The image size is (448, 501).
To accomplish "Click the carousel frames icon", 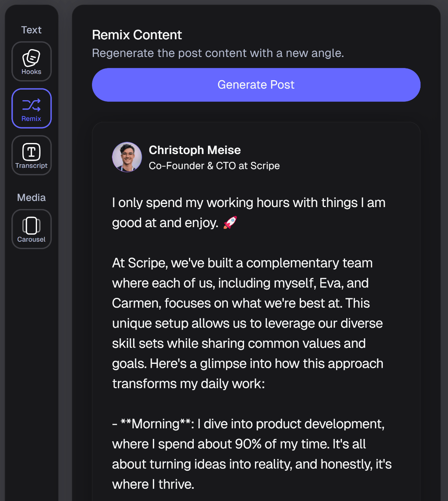I will 31,224.
